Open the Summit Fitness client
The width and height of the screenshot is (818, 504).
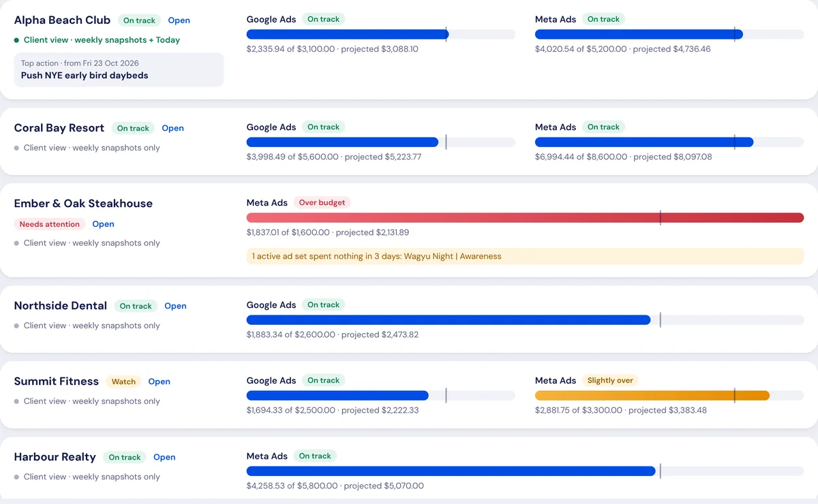pos(159,381)
